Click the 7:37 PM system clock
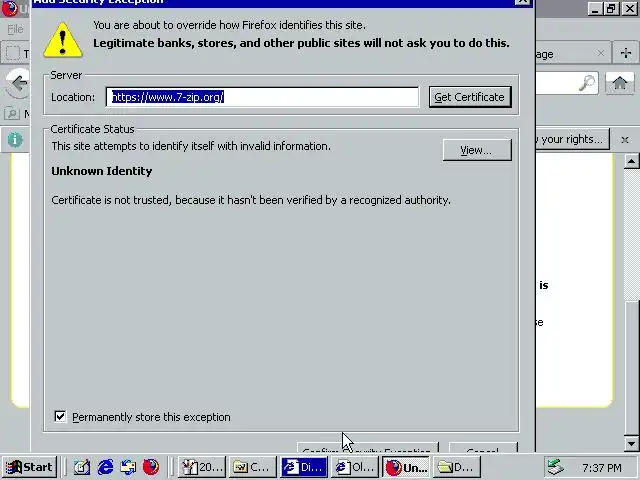This screenshot has width=640, height=480. pyautogui.click(x=602, y=468)
